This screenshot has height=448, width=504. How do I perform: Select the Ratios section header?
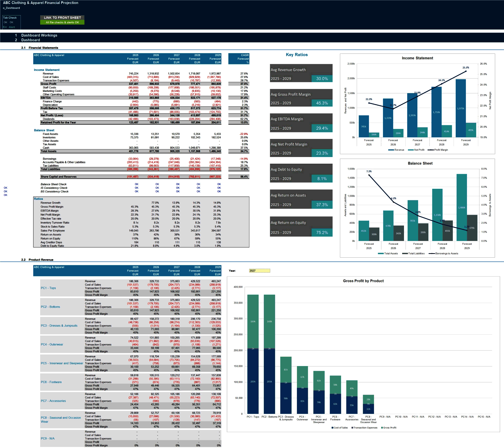tap(38, 199)
